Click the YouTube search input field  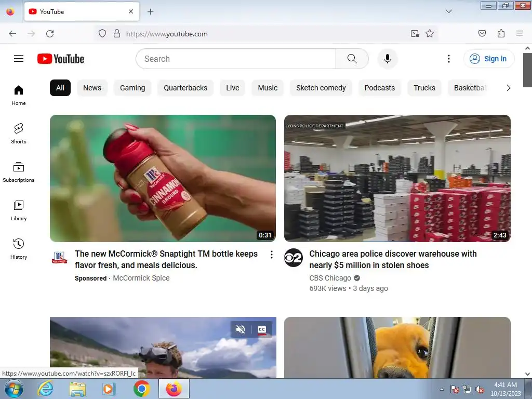click(x=236, y=59)
